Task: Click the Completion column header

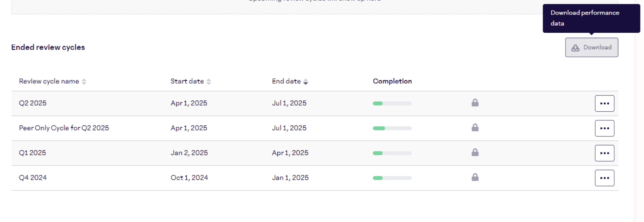Action: (x=392, y=81)
